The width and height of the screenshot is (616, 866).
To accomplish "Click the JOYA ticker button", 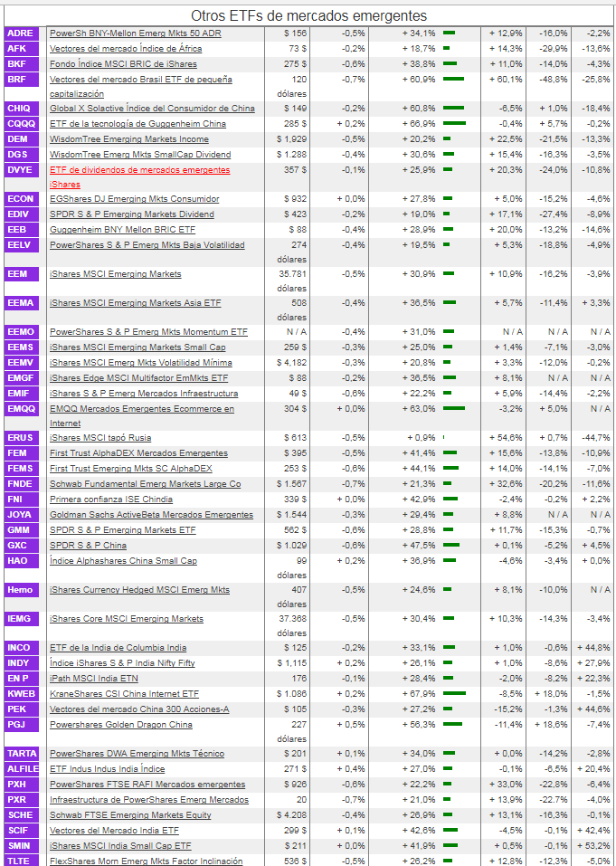I will click(23, 514).
